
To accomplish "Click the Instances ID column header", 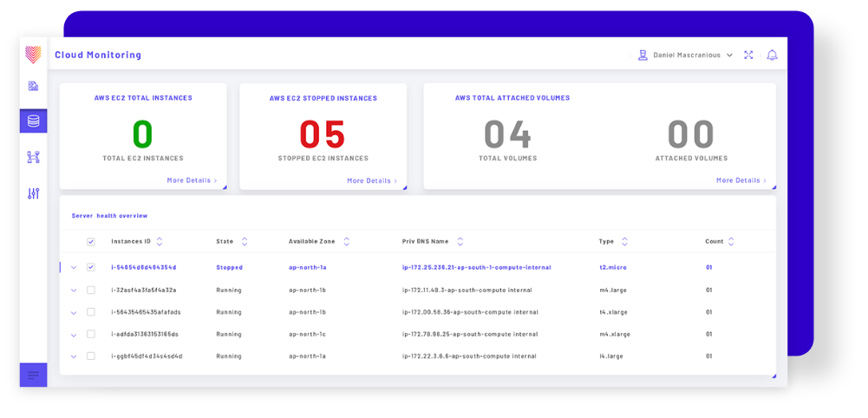I will 131,241.
